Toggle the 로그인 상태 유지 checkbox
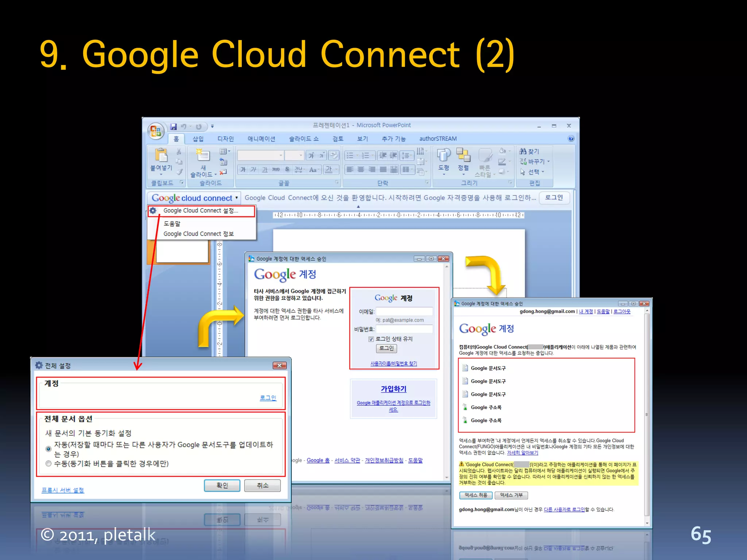747x560 pixels. coord(371,339)
